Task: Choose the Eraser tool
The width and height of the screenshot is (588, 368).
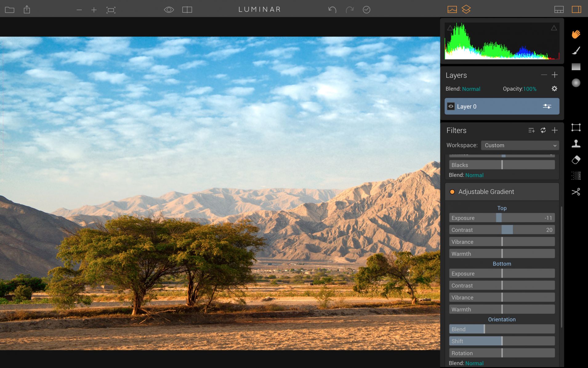Action: click(x=576, y=160)
